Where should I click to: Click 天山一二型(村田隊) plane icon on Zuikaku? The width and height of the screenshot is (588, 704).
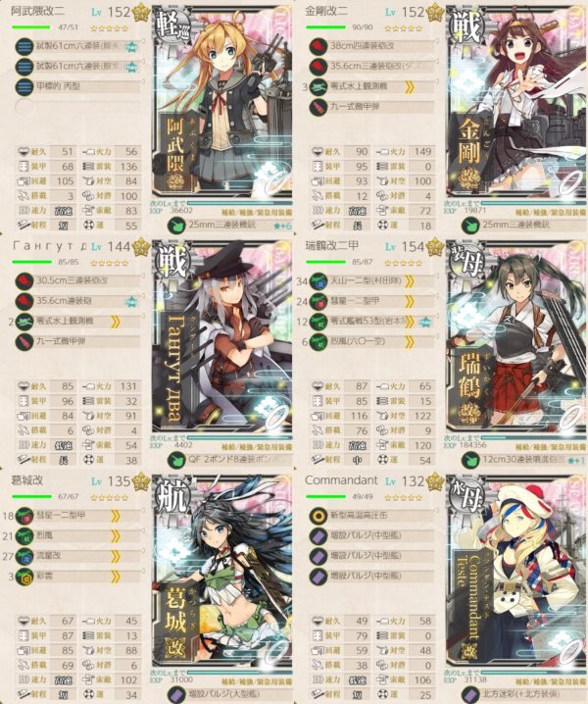pyautogui.click(x=318, y=281)
